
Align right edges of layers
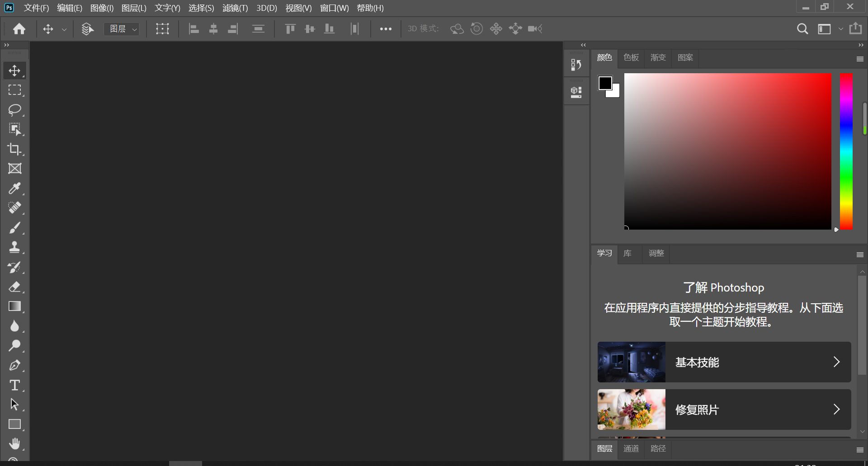click(x=233, y=29)
